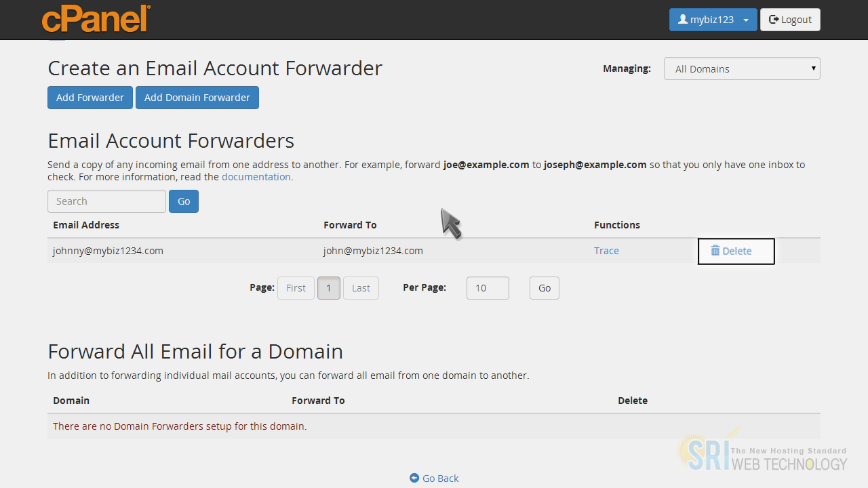Open the documentation link
Viewport: 868px width, 488px height.
[256, 177]
